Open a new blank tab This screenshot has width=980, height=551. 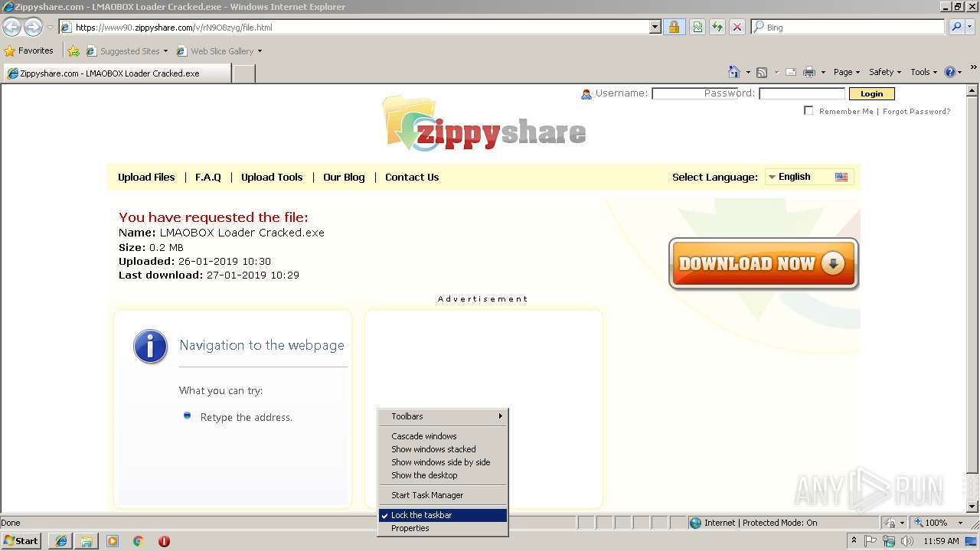[243, 73]
